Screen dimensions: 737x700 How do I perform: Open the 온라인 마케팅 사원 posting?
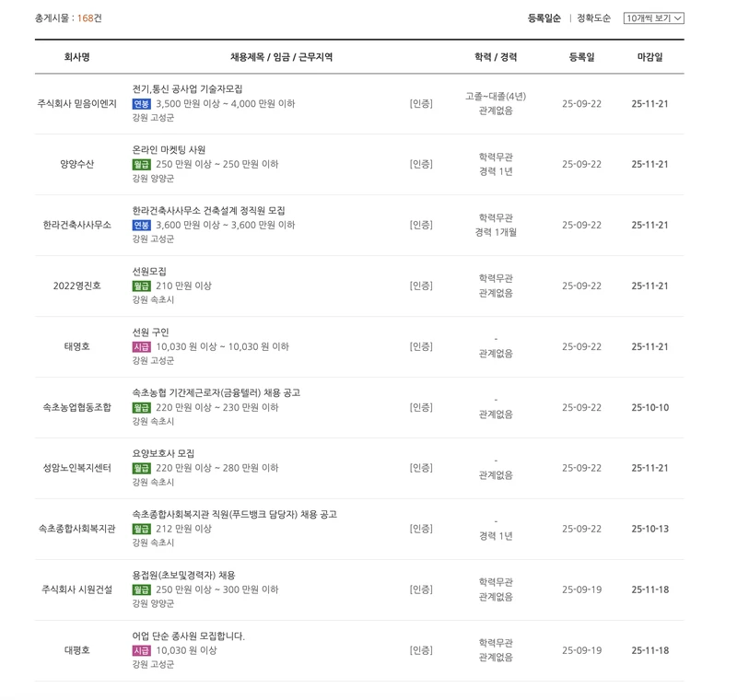(x=172, y=149)
